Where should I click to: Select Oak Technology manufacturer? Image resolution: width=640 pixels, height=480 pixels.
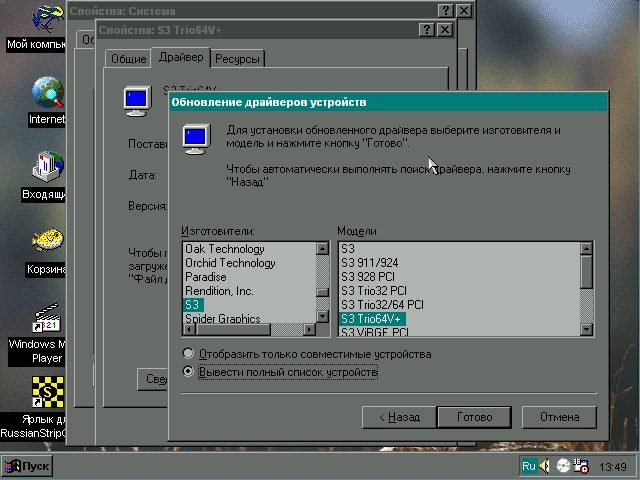tap(224, 249)
